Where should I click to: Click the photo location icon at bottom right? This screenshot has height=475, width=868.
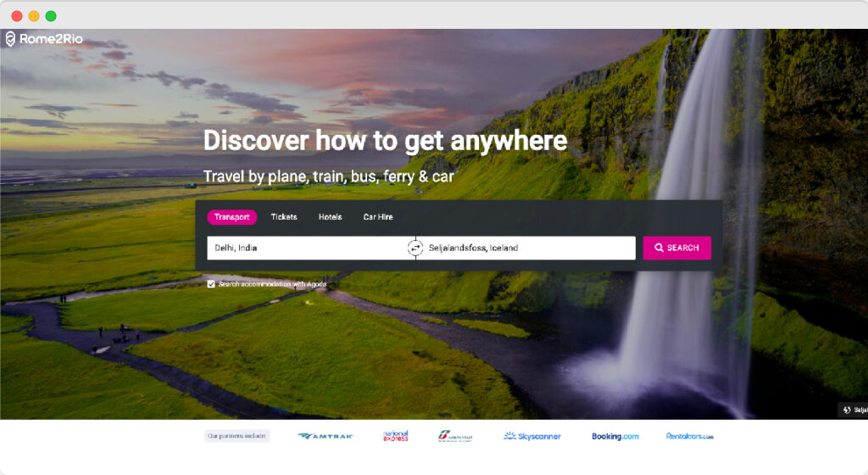[x=847, y=410]
